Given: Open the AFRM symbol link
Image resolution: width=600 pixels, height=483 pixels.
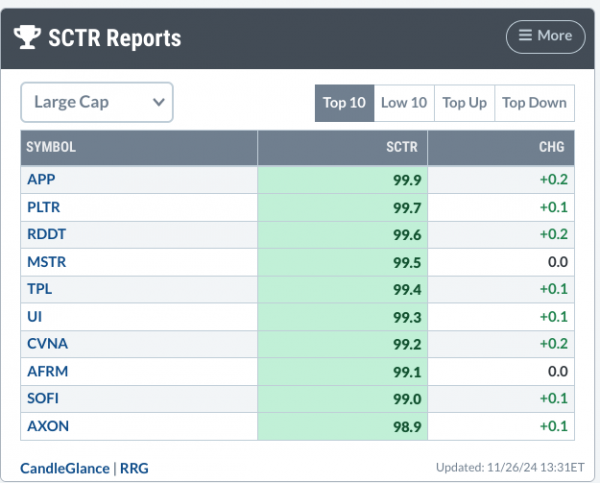Looking at the screenshot, I should pyautogui.click(x=47, y=371).
